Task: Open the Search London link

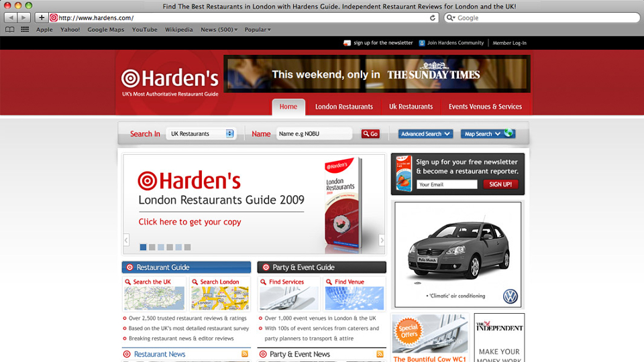Action: (219, 282)
